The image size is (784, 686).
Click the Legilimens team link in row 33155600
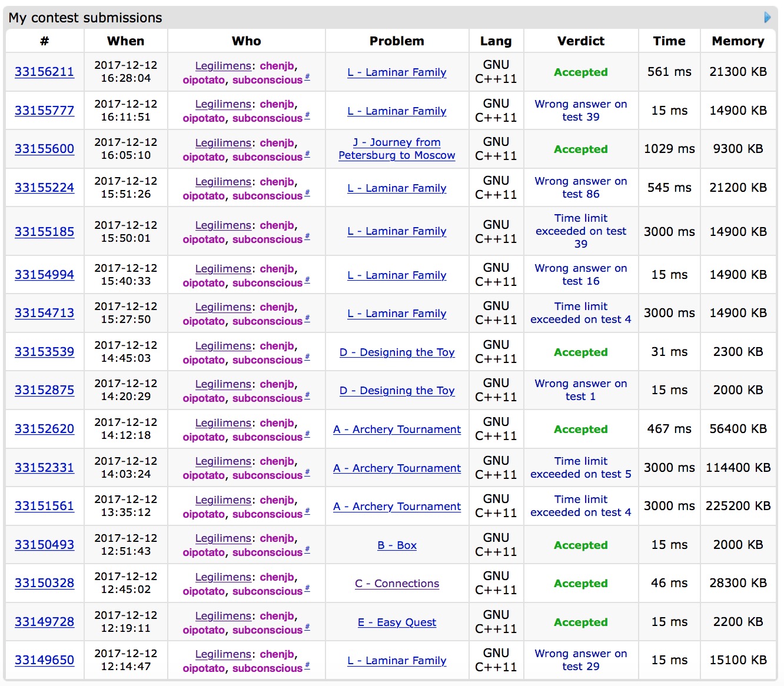[223, 143]
